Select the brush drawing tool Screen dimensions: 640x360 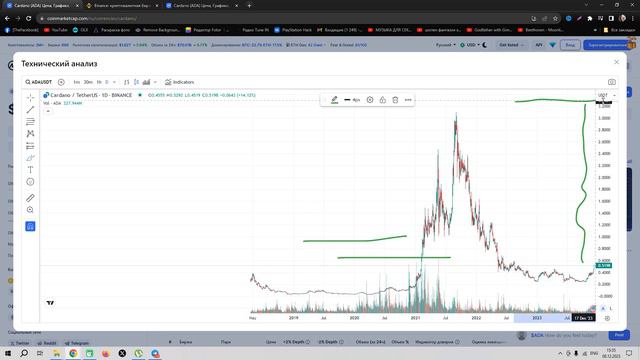[x=30, y=158]
